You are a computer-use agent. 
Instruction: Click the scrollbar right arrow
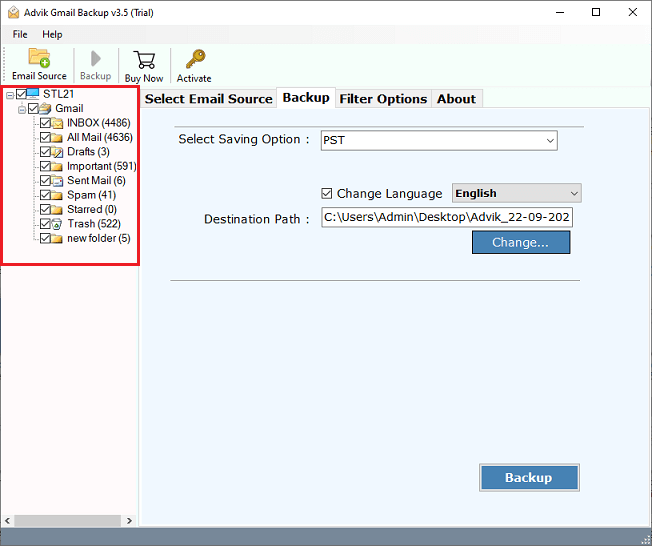tap(129, 521)
